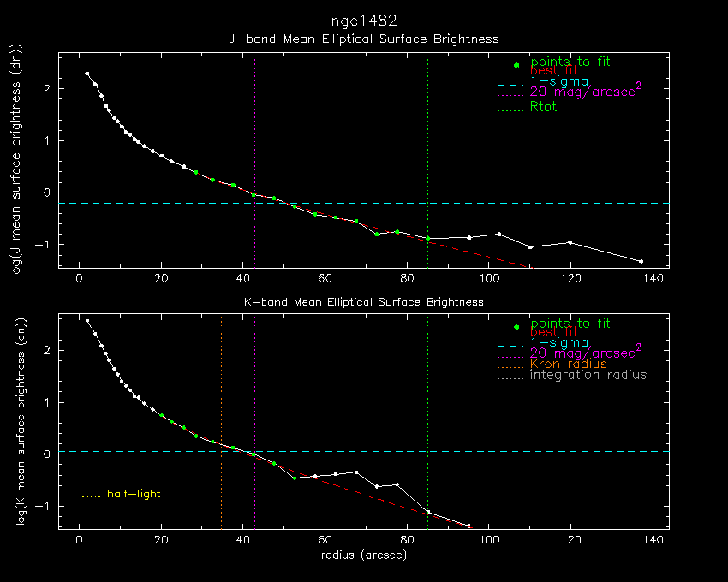
Task: Select 'integration radius' legend entry
Action: tap(588, 375)
